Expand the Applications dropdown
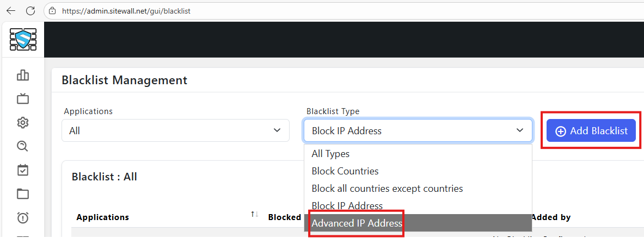Viewport: 644px width, 238px height. (175, 131)
